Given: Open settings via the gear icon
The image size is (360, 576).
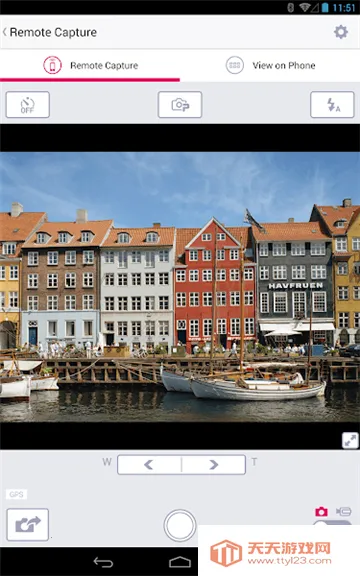Looking at the screenshot, I should click(341, 32).
